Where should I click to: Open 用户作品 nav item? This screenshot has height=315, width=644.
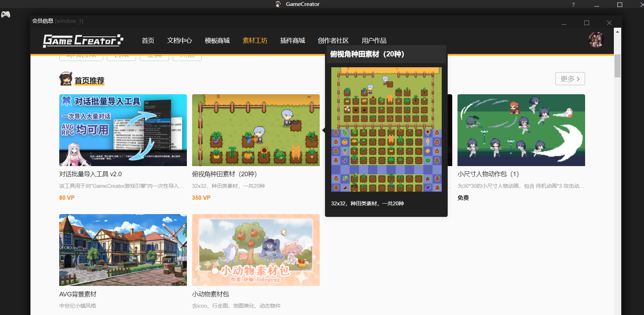[374, 41]
